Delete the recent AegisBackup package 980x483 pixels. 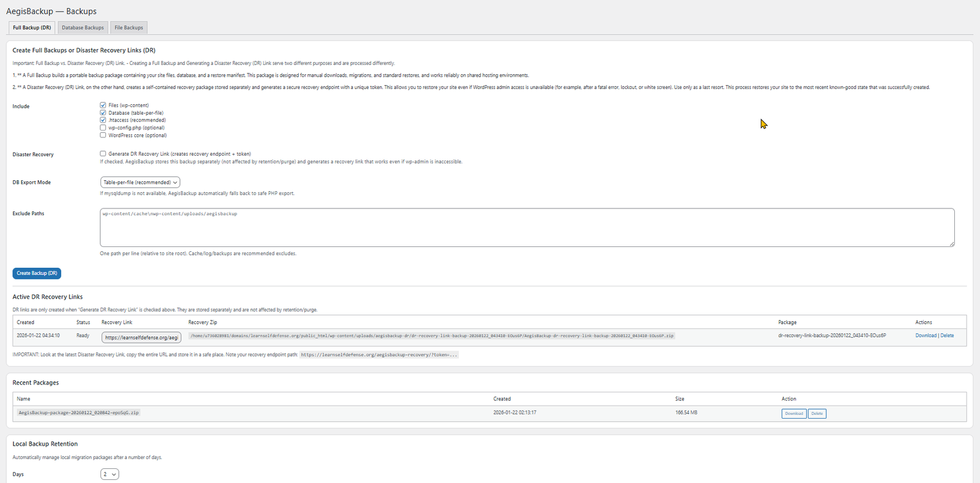(x=817, y=414)
